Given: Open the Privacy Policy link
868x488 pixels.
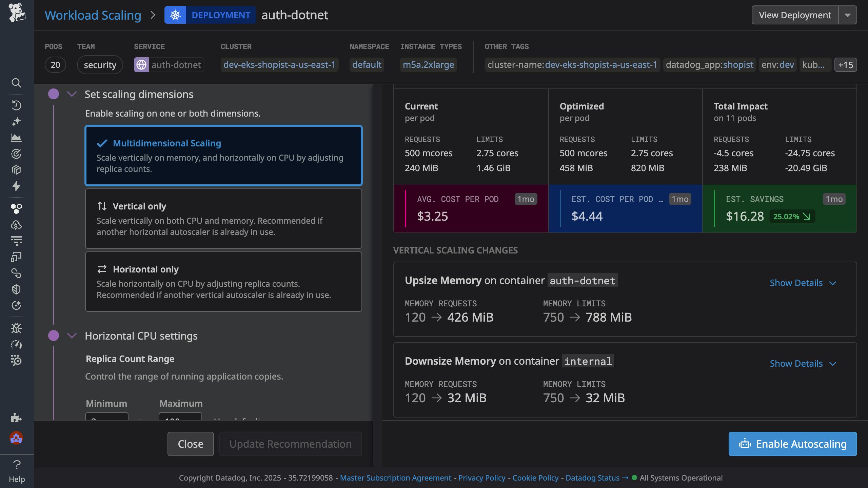Looking at the screenshot, I should [482, 478].
